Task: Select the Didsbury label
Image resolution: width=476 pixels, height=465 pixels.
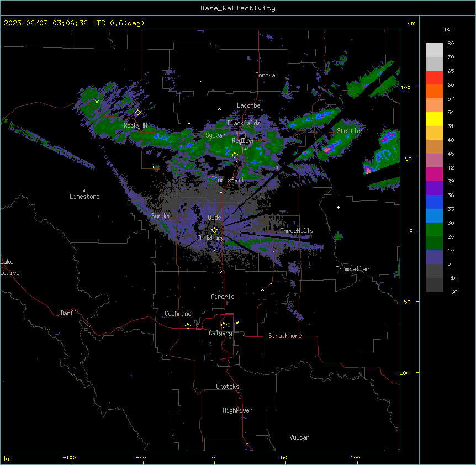Action: [211, 238]
